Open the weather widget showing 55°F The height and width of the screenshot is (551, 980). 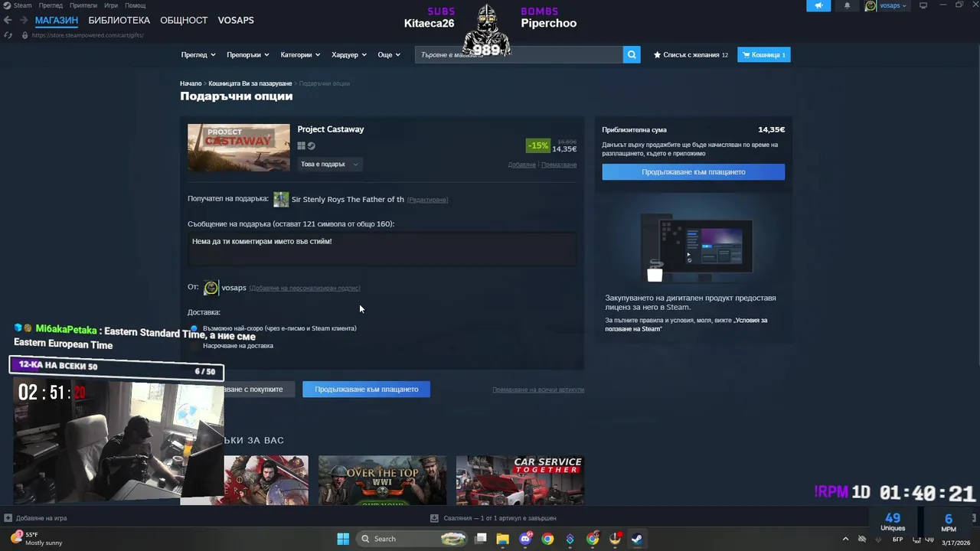[x=37, y=539]
